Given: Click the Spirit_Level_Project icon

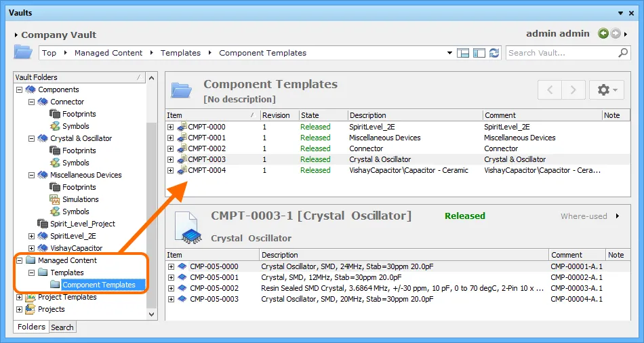Looking at the screenshot, I should click(x=43, y=224).
